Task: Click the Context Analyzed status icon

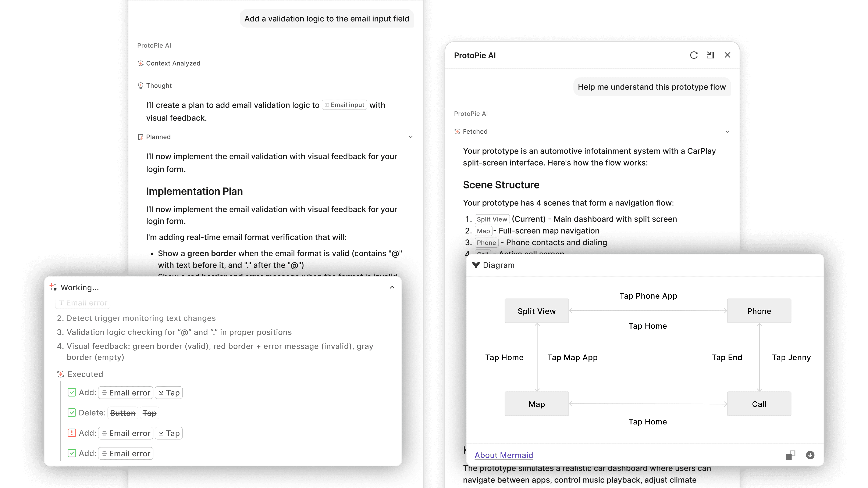Action: (140, 63)
